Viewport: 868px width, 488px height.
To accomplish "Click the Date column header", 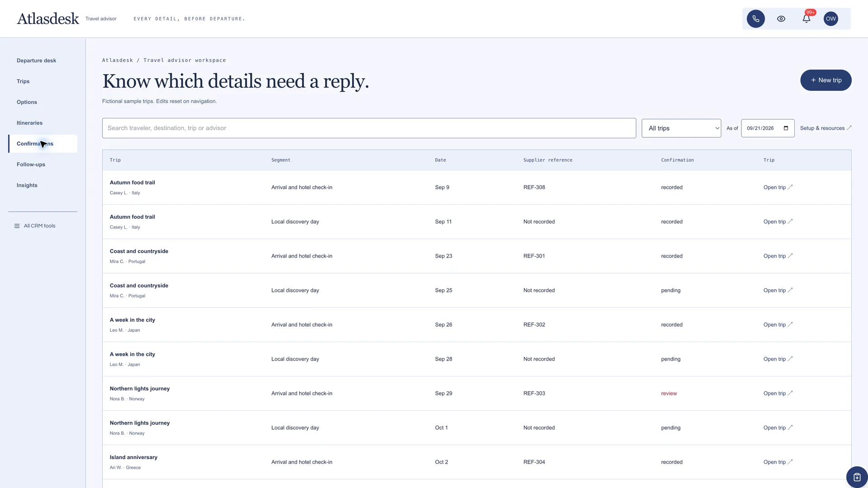I will click(440, 160).
